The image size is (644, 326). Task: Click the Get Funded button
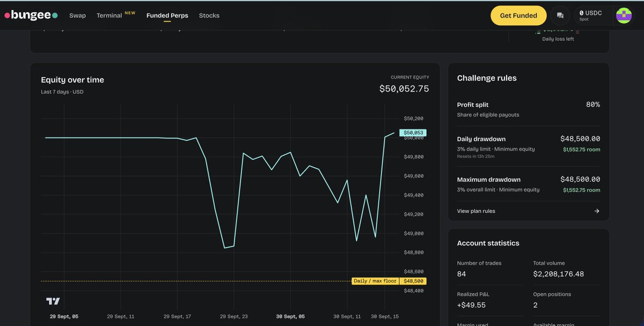click(518, 16)
